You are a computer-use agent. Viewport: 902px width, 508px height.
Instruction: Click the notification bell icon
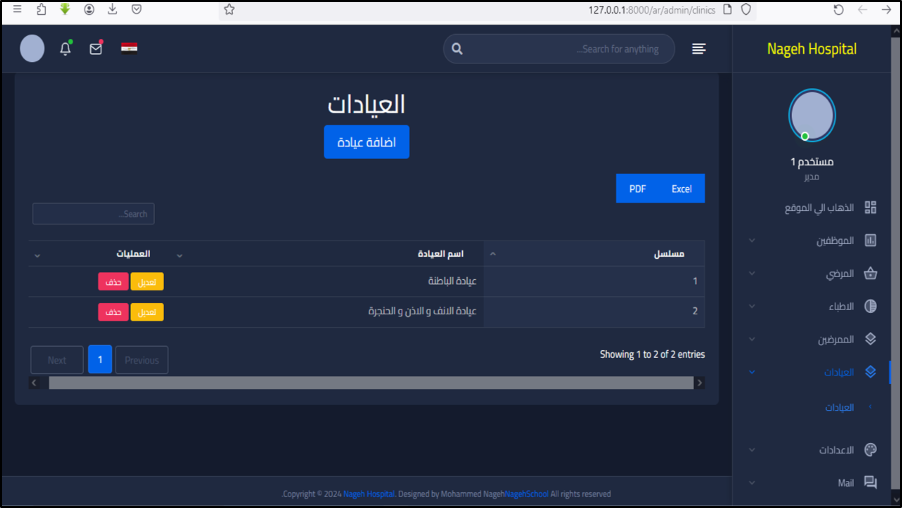click(66, 48)
